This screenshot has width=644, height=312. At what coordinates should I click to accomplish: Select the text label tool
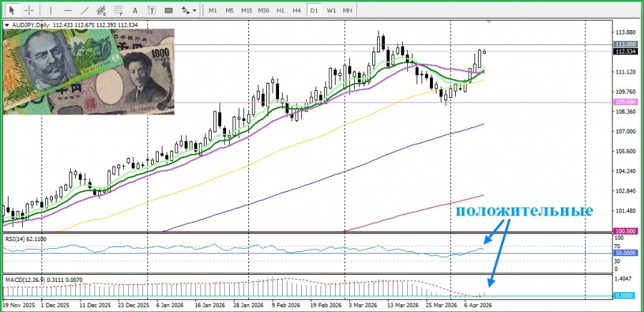pos(152,11)
